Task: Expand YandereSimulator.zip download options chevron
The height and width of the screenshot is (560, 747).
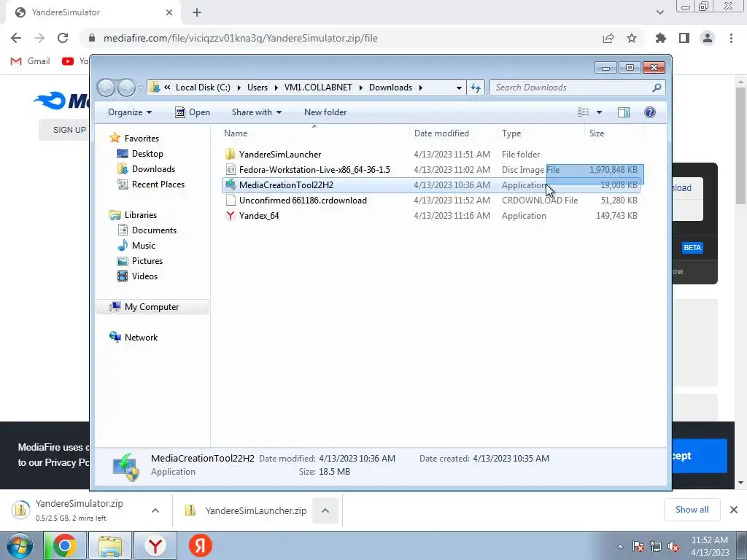Action: tap(155, 510)
